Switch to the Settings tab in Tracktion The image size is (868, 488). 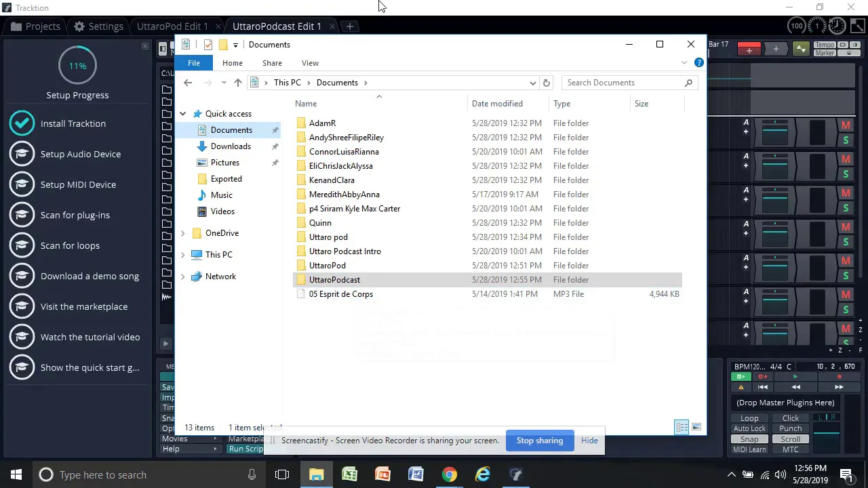click(99, 26)
